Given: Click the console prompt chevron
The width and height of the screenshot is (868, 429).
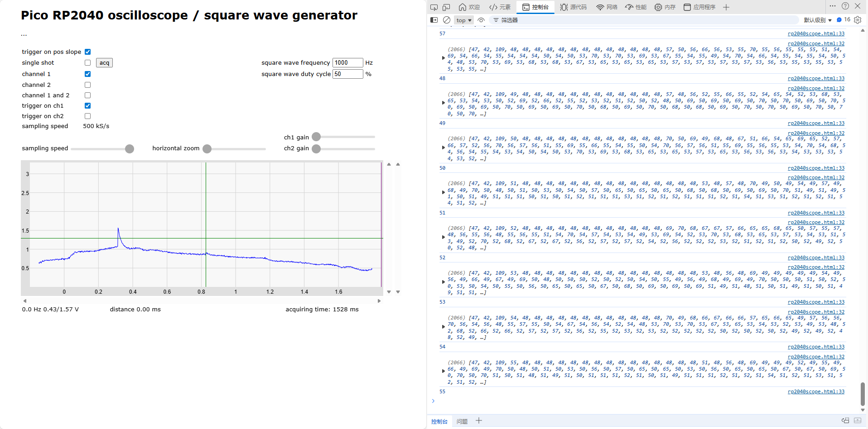Looking at the screenshot, I should click(x=433, y=401).
